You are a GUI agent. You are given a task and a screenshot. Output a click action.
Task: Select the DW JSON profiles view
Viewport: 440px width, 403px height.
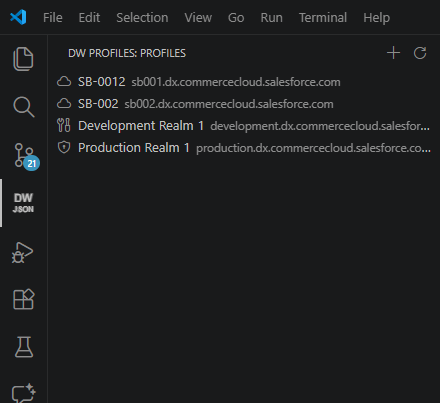(23, 203)
